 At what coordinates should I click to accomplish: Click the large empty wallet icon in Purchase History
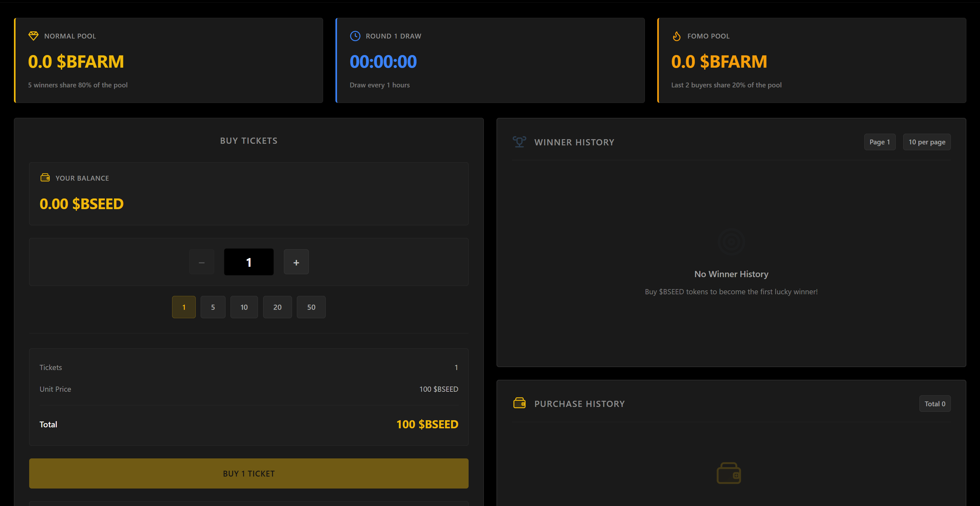(x=729, y=473)
